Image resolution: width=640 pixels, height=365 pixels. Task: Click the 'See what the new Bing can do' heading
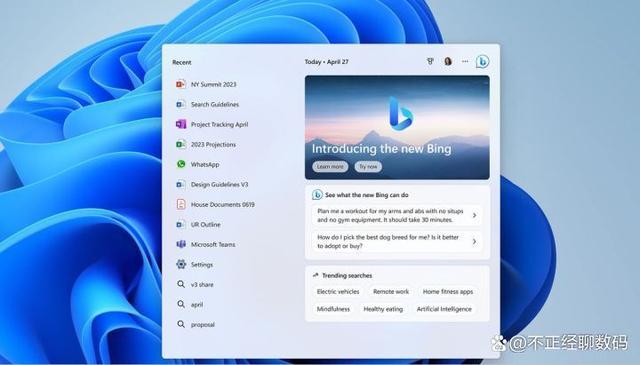367,195
